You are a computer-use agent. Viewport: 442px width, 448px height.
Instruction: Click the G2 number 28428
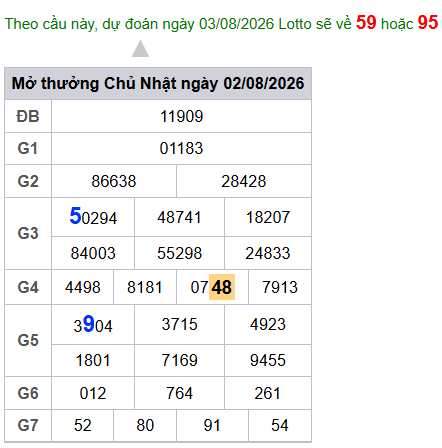[x=244, y=181]
